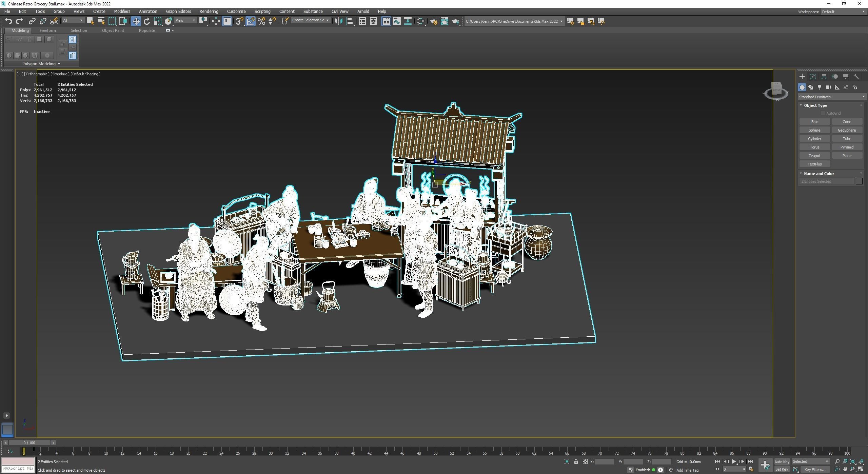Viewport: 868px width, 474px height.
Task: Open the selection filter All dropdown
Action: coord(73,21)
